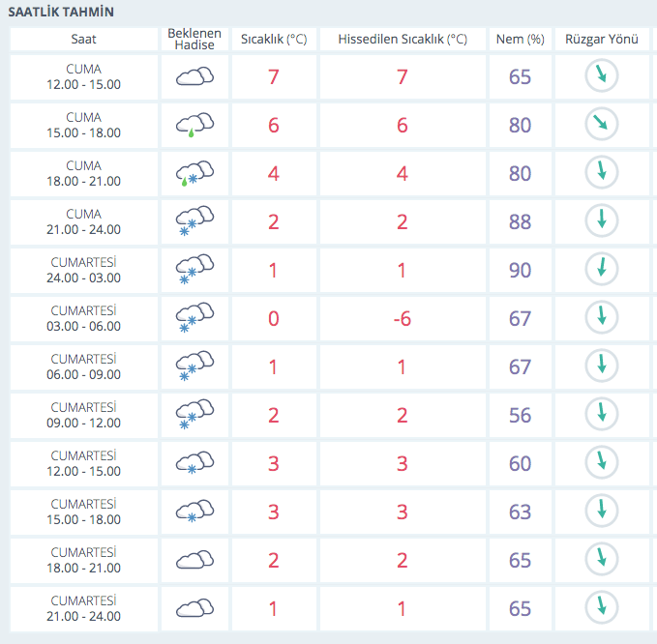Screen dimensions: 657x644
Task: Click the "Rüzgar Yönü" column header
Action: coord(602,40)
